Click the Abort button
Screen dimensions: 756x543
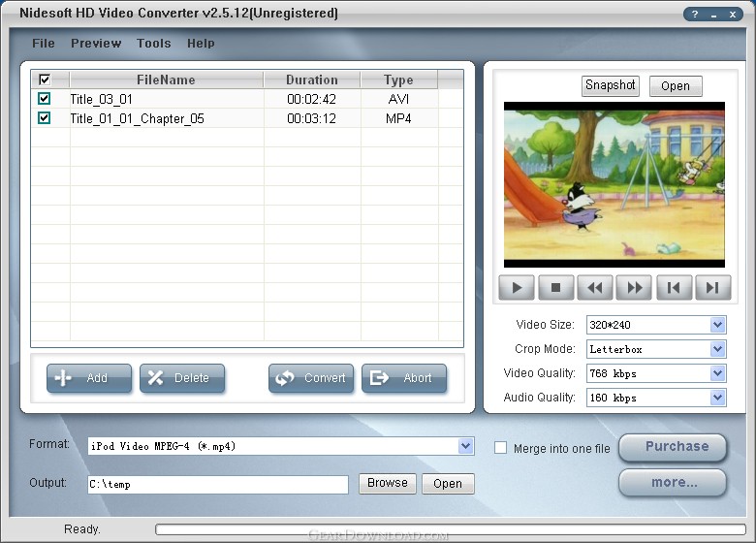pyautogui.click(x=404, y=378)
